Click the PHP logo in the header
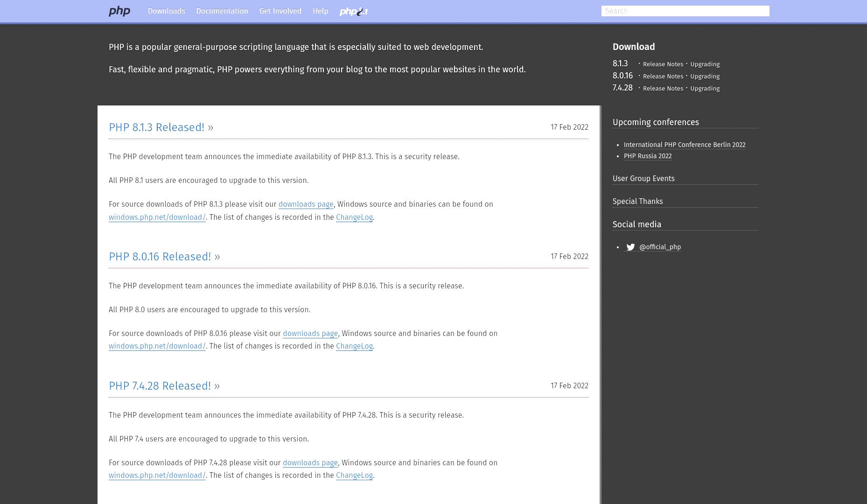Viewport: 867px width, 504px height. click(x=119, y=11)
